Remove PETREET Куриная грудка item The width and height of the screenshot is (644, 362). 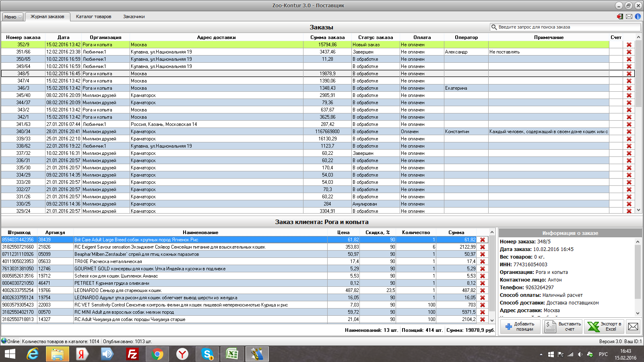[483, 283]
